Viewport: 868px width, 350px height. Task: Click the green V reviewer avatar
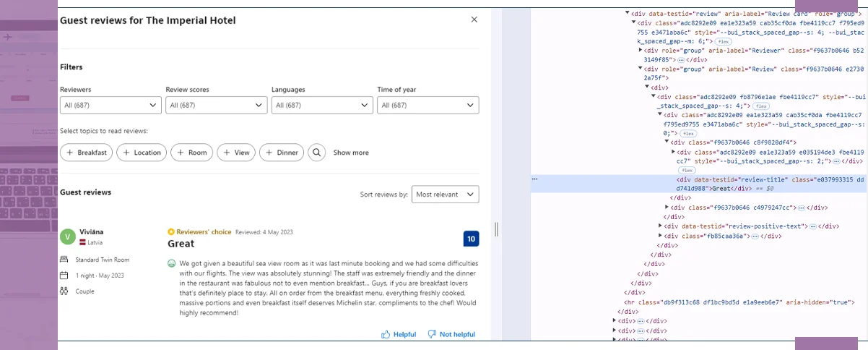tap(68, 236)
